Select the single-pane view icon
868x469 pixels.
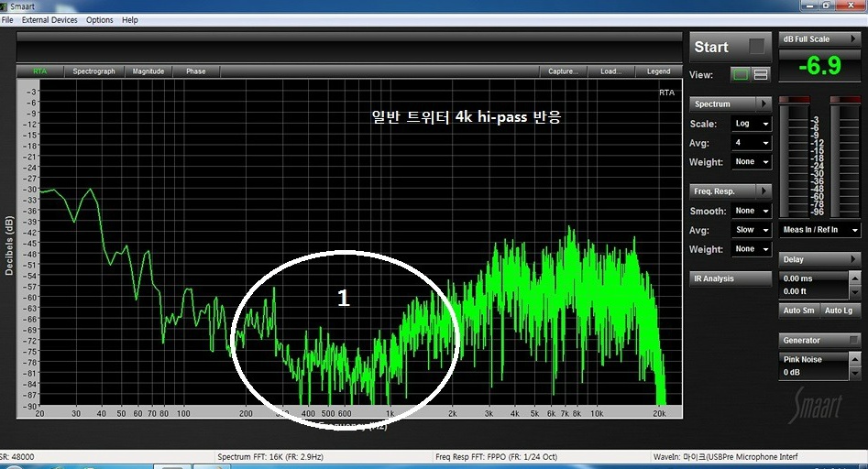click(x=739, y=74)
